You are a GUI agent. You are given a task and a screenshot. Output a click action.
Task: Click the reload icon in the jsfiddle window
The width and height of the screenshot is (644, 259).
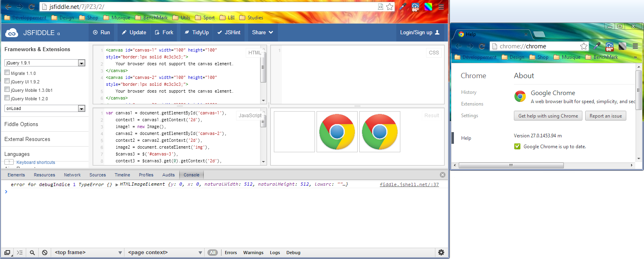(31, 7)
